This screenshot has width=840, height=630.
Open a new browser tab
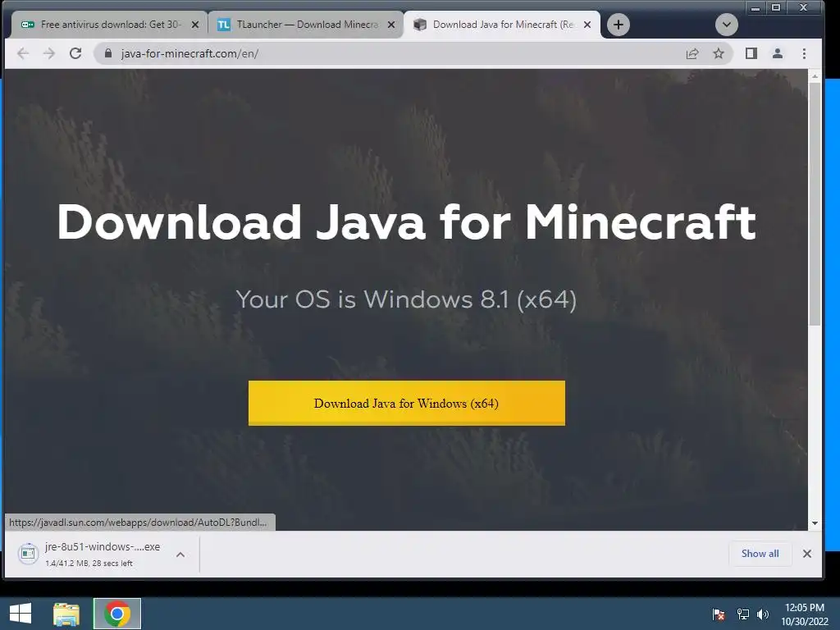619,25
